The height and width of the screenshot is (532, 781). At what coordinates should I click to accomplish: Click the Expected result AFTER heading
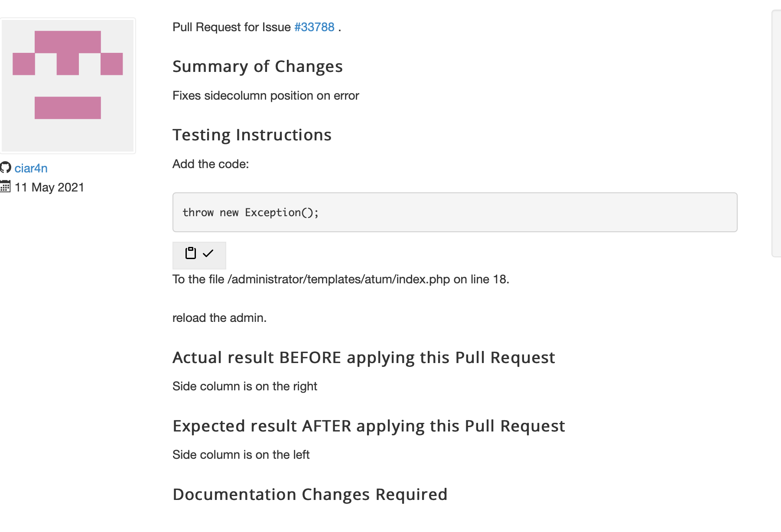(x=368, y=425)
